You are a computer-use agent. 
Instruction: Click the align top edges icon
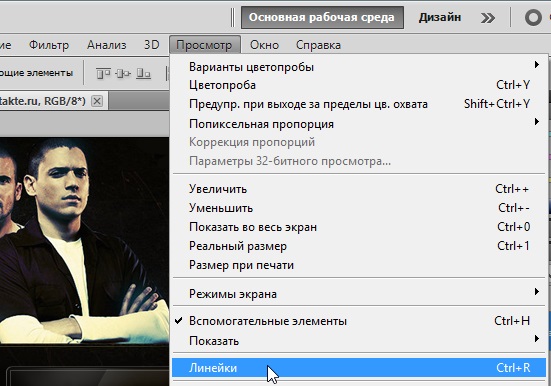tap(103, 73)
